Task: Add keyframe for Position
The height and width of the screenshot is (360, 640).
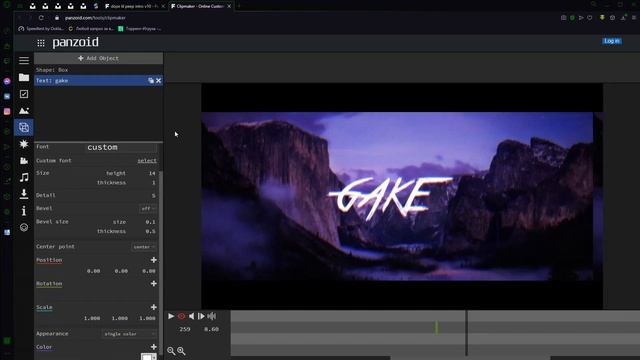Action: coord(153,260)
